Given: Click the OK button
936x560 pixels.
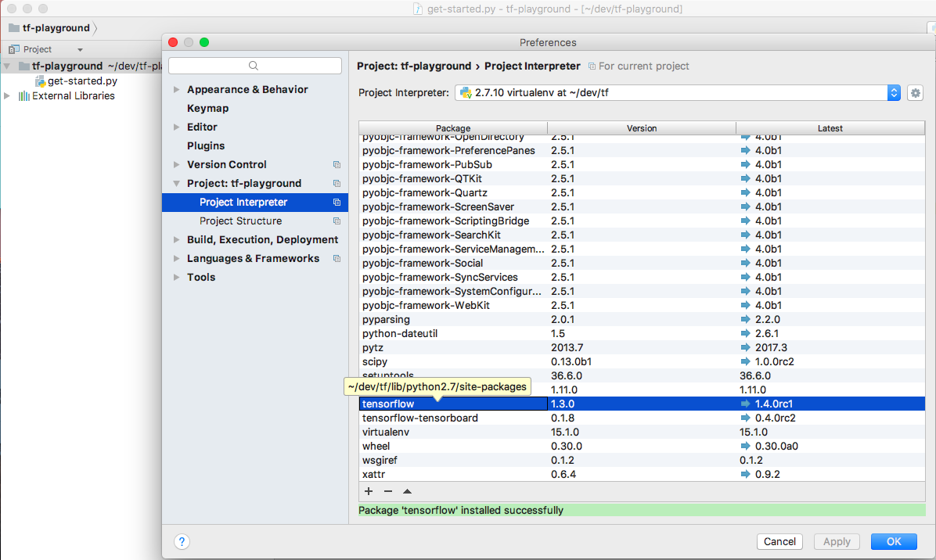Looking at the screenshot, I should [894, 541].
